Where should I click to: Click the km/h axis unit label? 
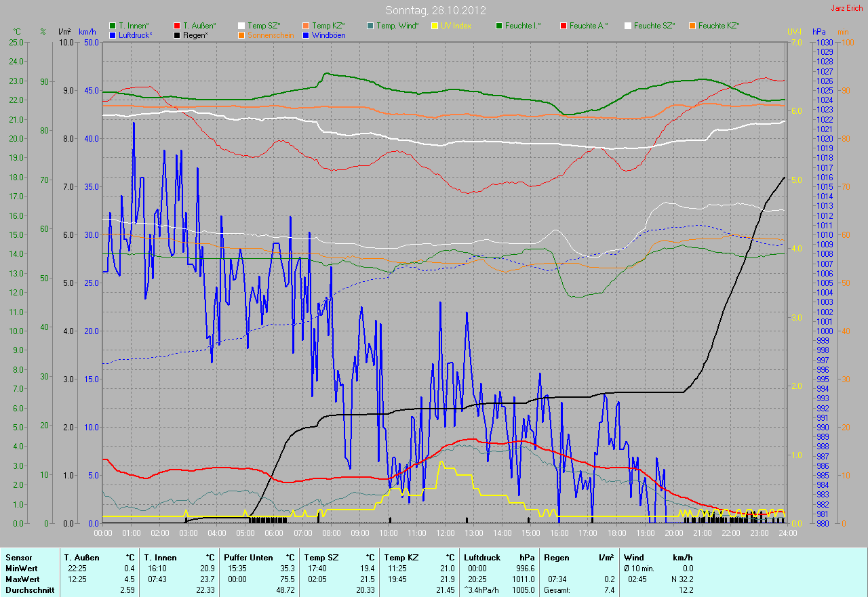pyautogui.click(x=87, y=32)
